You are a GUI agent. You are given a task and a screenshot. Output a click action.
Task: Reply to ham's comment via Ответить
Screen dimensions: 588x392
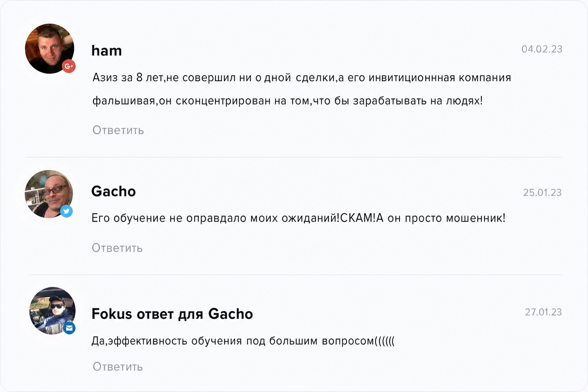118,130
